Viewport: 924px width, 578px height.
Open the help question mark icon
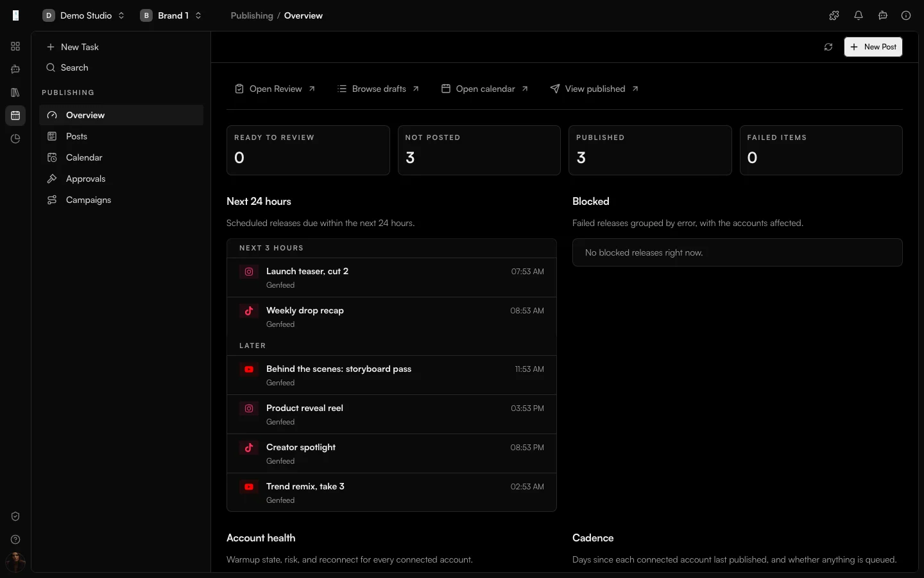[15, 539]
